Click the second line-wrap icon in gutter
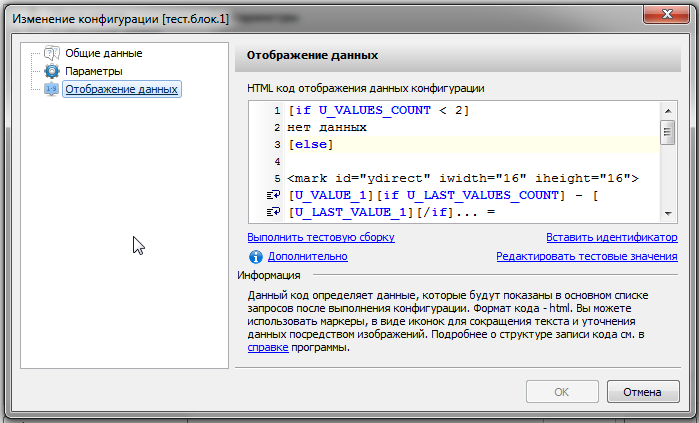This screenshot has height=423, width=699. click(271, 213)
